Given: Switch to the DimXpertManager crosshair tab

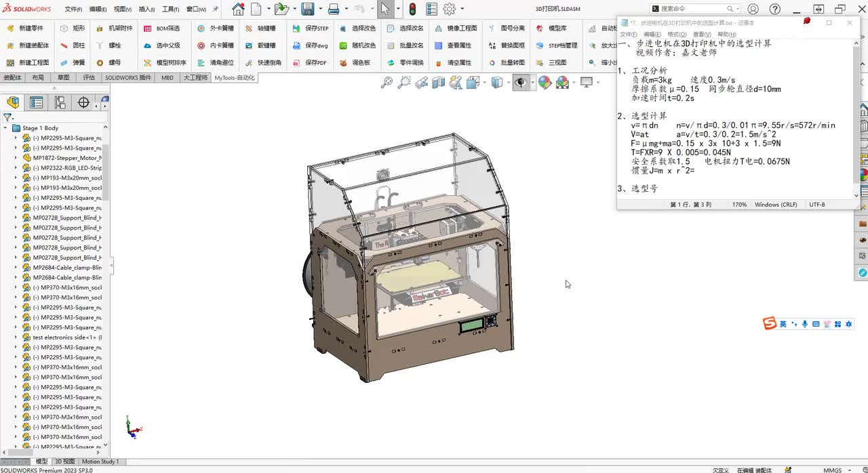Looking at the screenshot, I should (x=83, y=102).
